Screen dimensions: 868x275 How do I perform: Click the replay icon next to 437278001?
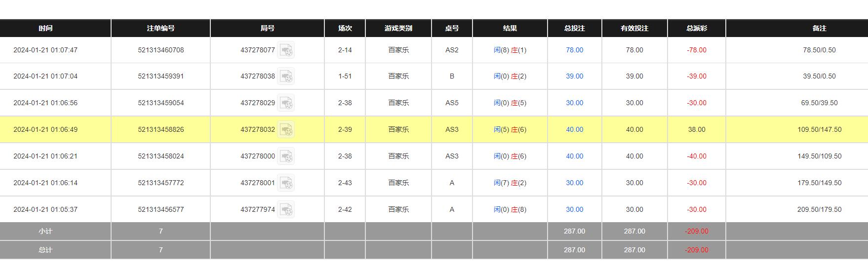(x=286, y=183)
